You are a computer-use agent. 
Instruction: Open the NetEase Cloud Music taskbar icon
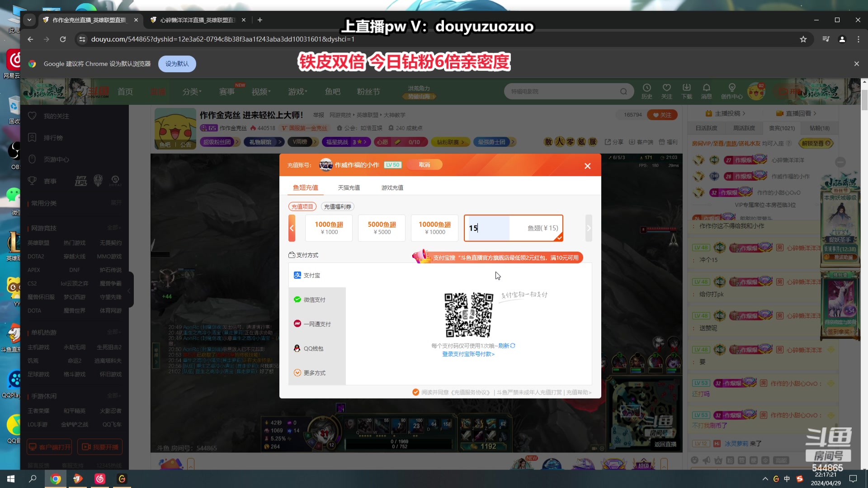tap(100, 479)
